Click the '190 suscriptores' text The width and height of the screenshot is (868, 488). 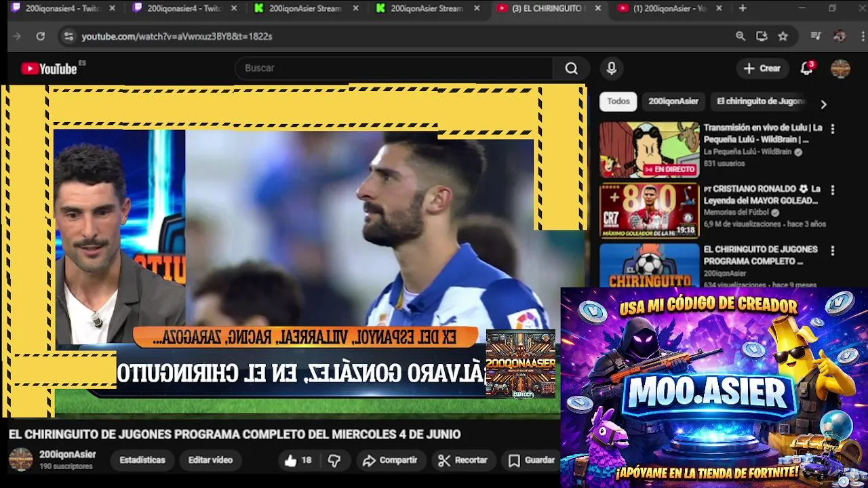tap(66, 467)
